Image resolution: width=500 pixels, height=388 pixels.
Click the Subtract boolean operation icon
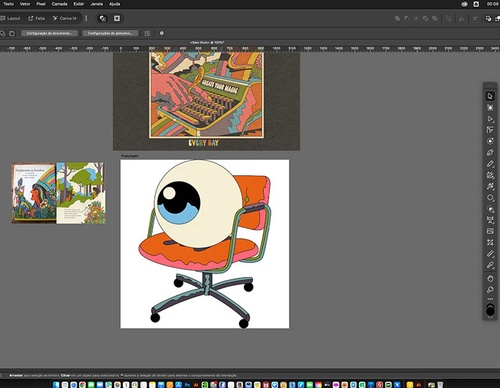tap(407, 19)
